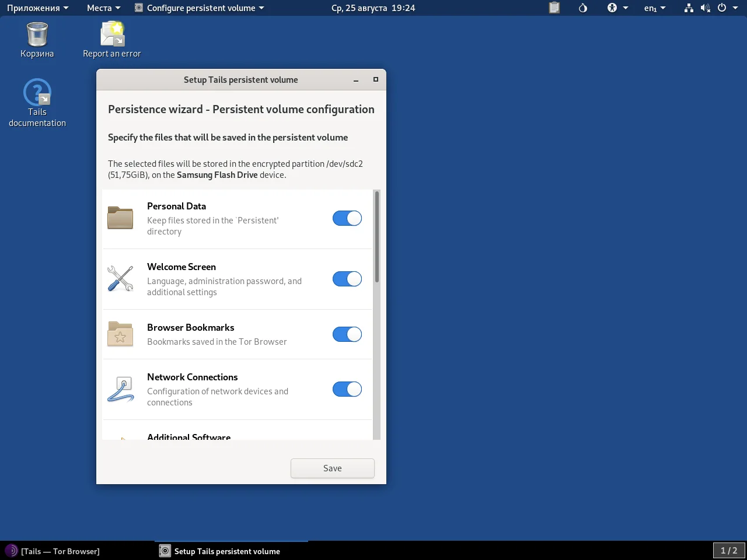Click the features list vertical scrollbar
The height and width of the screenshot is (560, 747).
tap(377, 237)
